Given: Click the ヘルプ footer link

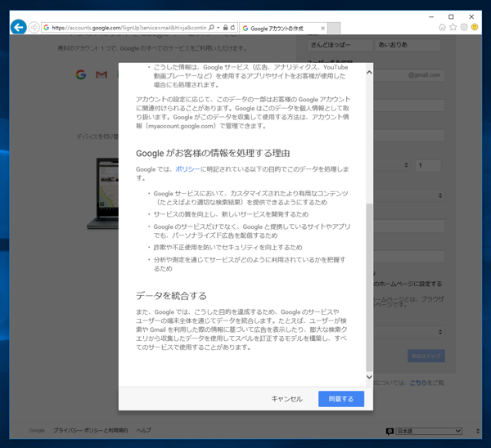Looking at the screenshot, I should 143,430.
